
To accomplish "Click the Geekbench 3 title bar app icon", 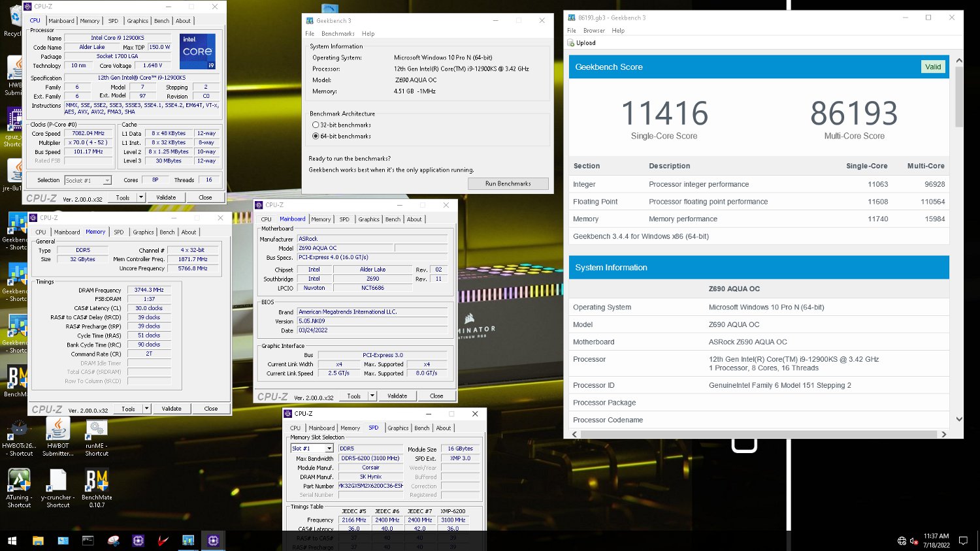I will click(x=310, y=20).
